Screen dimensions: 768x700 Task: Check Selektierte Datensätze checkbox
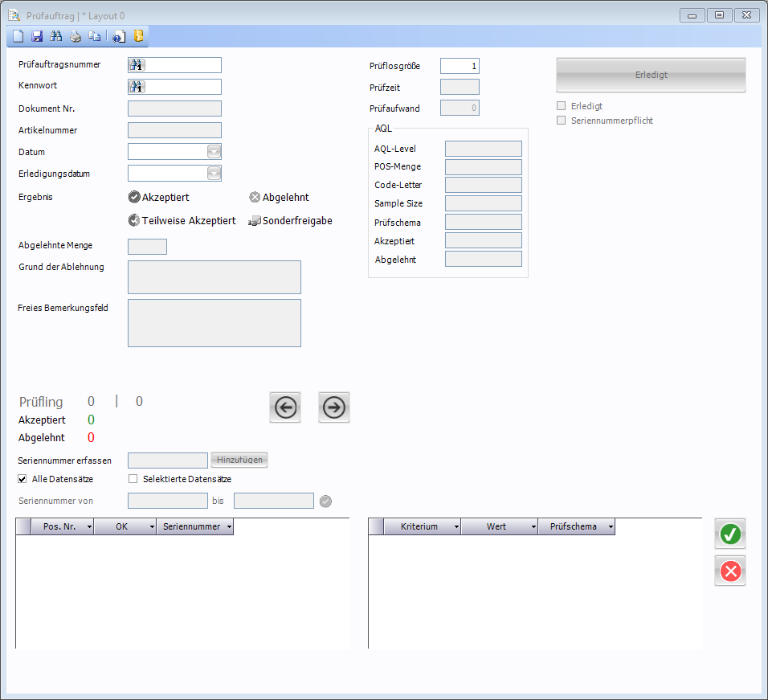point(133,479)
